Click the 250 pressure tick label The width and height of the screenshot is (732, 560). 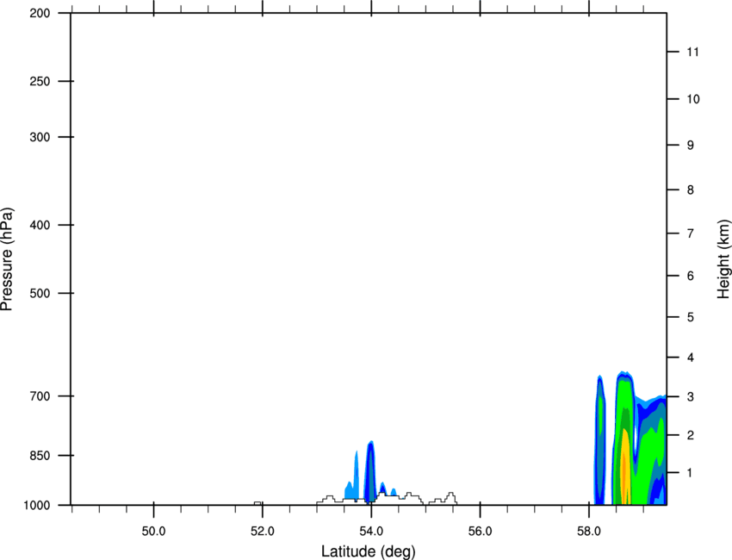click(x=40, y=81)
